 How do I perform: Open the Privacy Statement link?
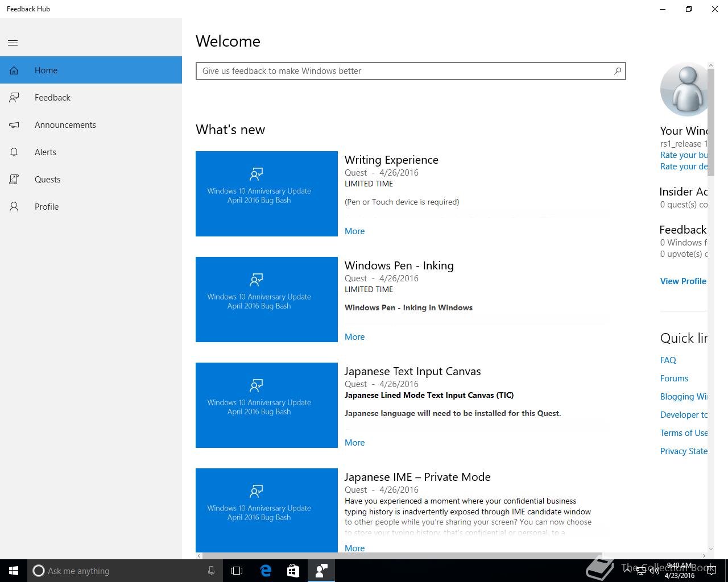pos(684,451)
